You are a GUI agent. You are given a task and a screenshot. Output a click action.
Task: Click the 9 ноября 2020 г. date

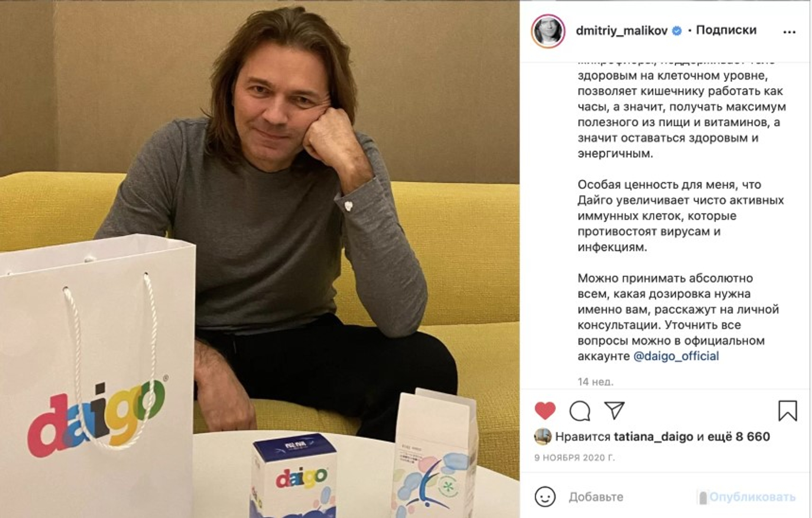click(x=575, y=457)
